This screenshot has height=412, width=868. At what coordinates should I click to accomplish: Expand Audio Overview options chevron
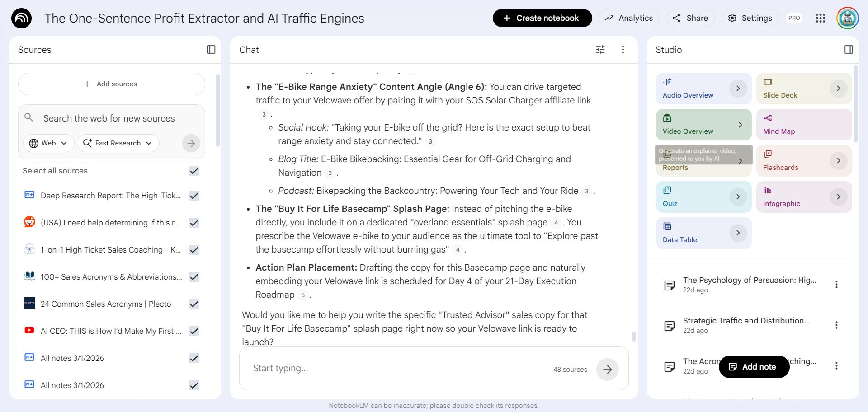pos(738,89)
